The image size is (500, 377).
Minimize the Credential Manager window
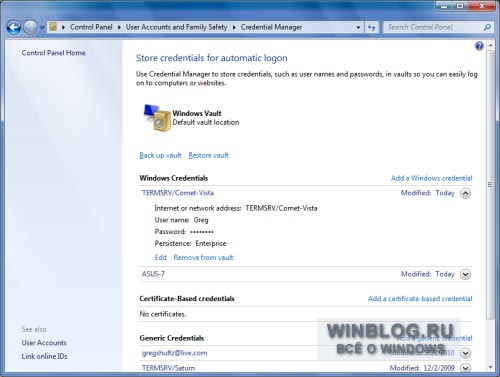pos(444,6)
